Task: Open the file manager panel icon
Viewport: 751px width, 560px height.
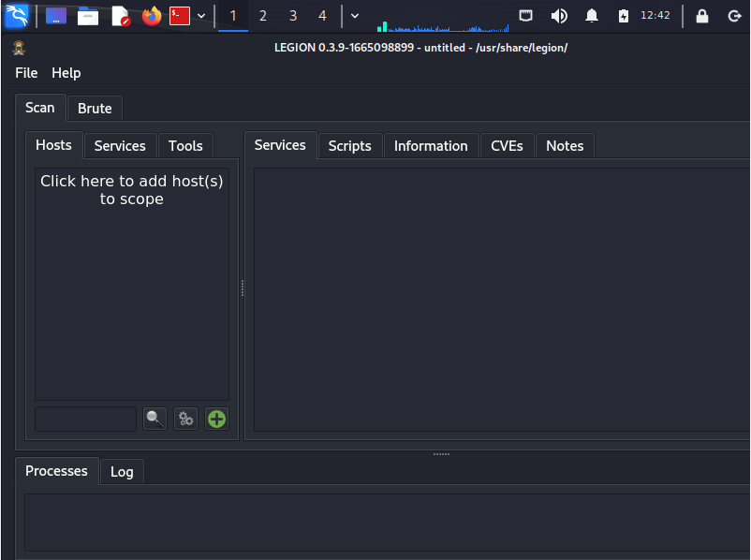Action: 88,16
